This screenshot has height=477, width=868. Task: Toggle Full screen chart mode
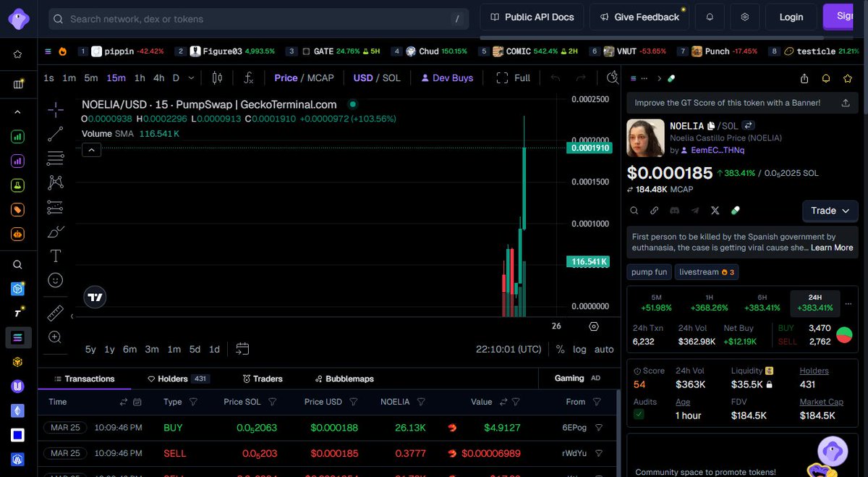tap(514, 77)
